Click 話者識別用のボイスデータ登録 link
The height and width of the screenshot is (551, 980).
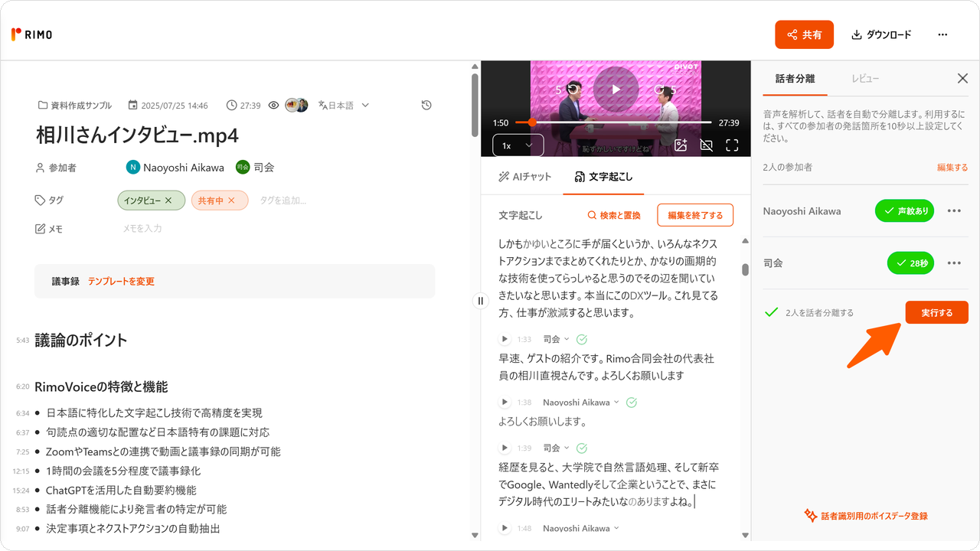click(865, 516)
